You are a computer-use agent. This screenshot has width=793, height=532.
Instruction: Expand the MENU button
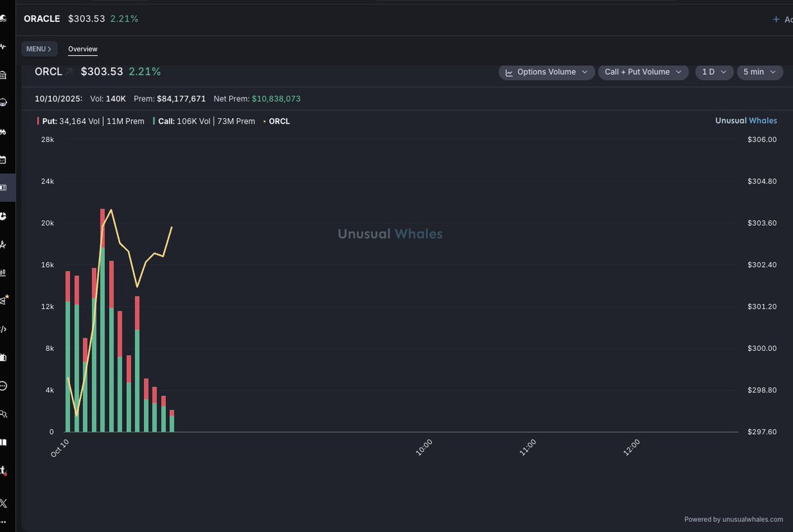click(x=39, y=49)
